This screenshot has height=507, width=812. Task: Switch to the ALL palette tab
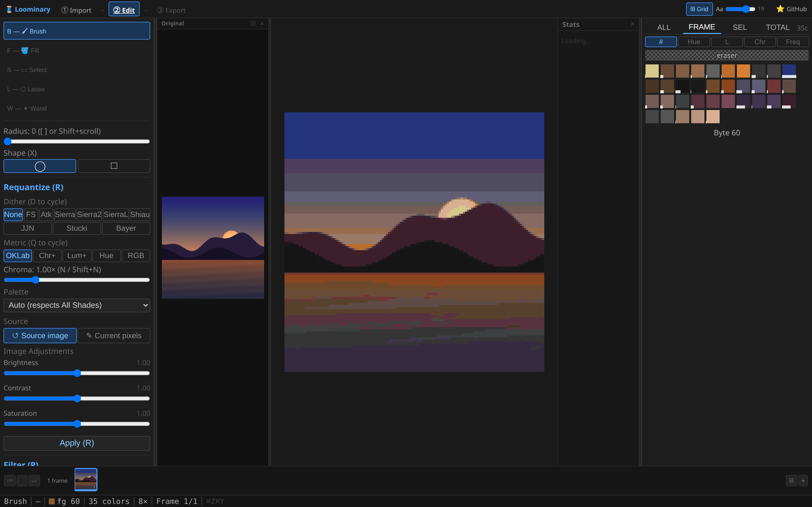pyautogui.click(x=664, y=27)
